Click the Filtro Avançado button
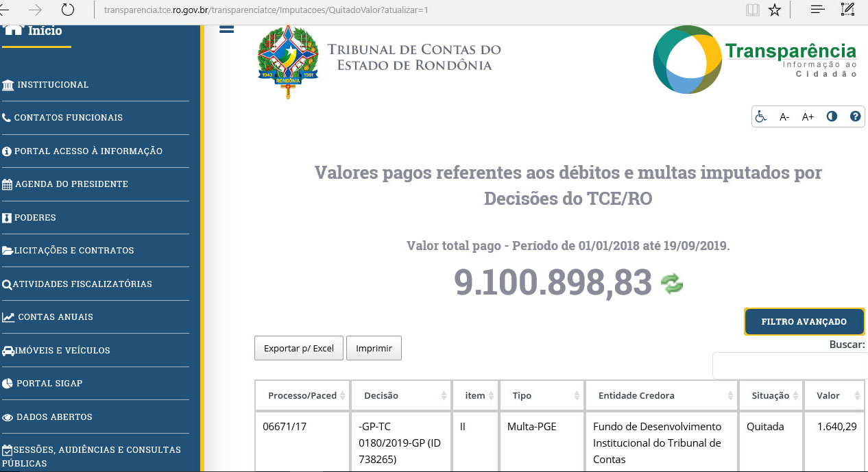The width and height of the screenshot is (868, 472). coord(804,322)
